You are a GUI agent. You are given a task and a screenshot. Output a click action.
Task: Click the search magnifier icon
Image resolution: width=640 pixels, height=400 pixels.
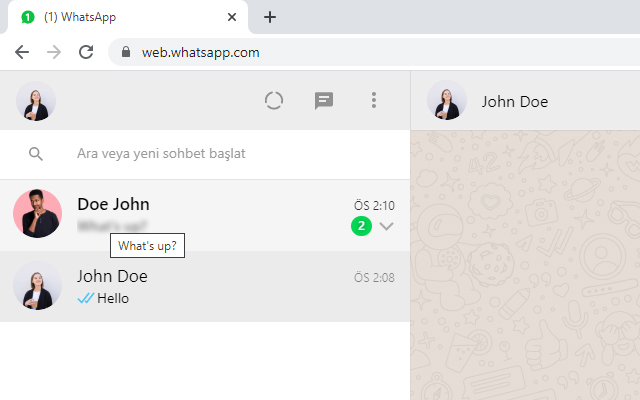tap(36, 154)
